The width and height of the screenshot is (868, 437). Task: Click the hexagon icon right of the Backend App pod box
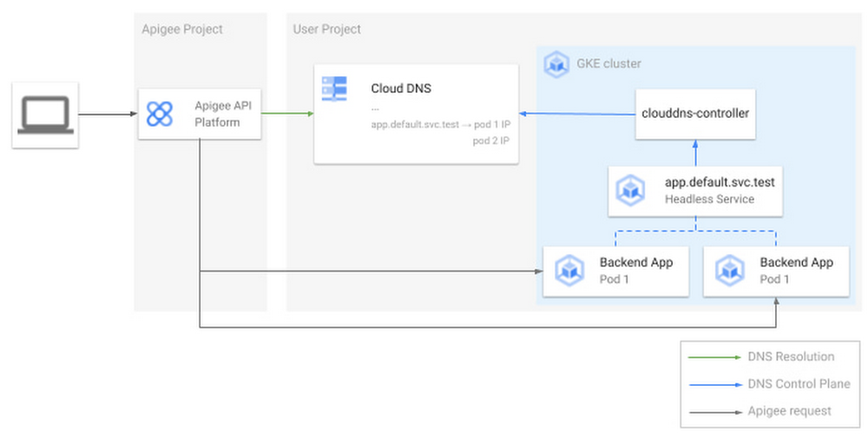tap(730, 271)
